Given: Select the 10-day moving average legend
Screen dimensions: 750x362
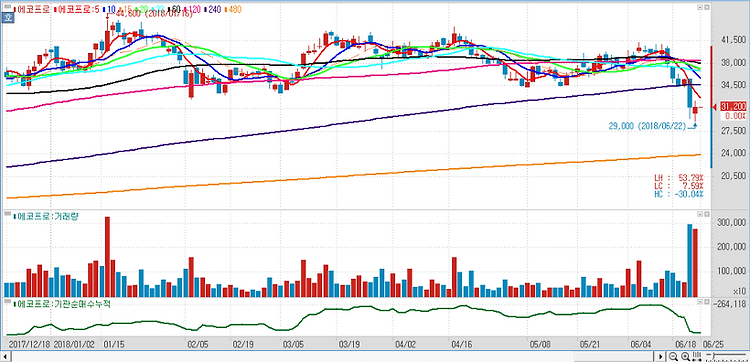Looking at the screenshot, I should (109, 10).
